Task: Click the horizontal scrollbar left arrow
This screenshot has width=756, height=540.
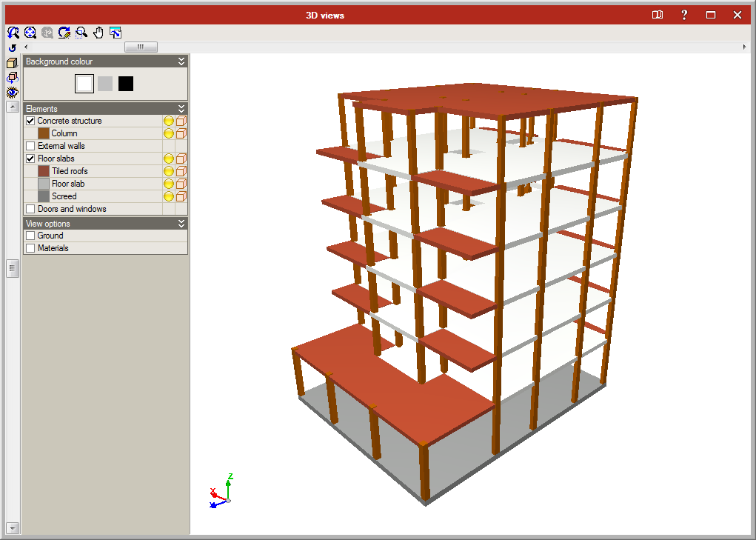Action: point(26,47)
